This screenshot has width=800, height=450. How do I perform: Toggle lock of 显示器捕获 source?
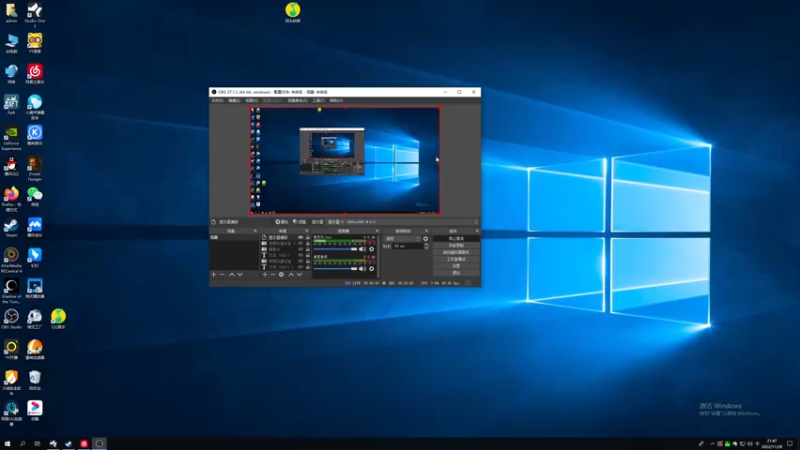pos(308,237)
